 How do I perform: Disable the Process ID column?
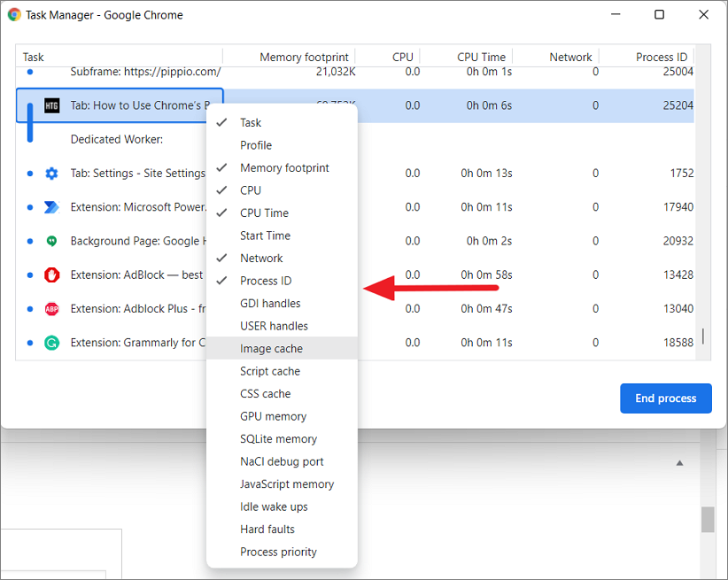(x=265, y=281)
